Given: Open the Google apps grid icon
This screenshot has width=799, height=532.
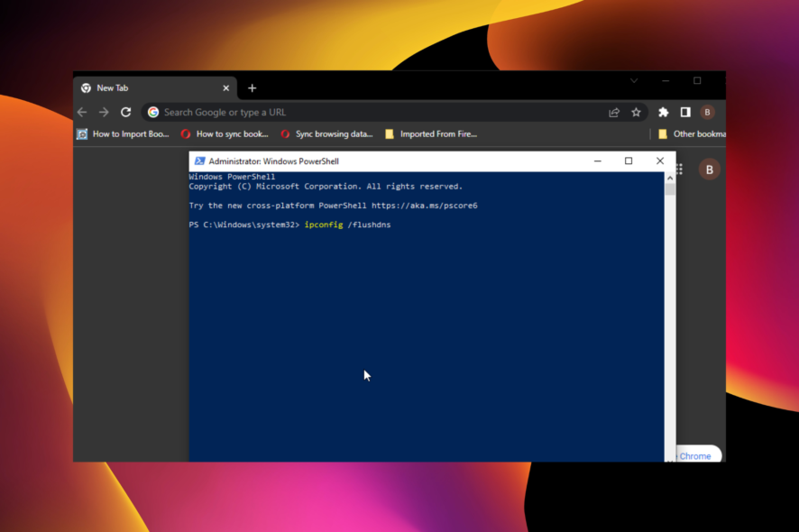Looking at the screenshot, I should coord(679,170).
